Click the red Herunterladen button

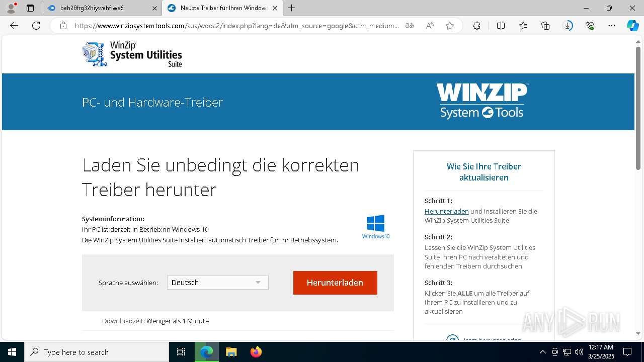tap(335, 283)
